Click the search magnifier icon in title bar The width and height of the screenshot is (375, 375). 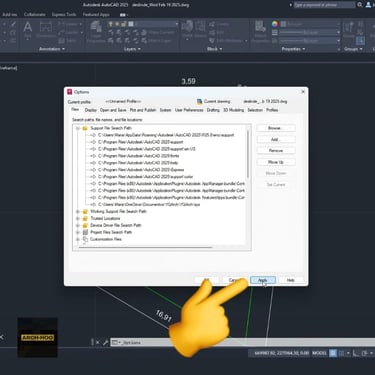coord(360,5)
